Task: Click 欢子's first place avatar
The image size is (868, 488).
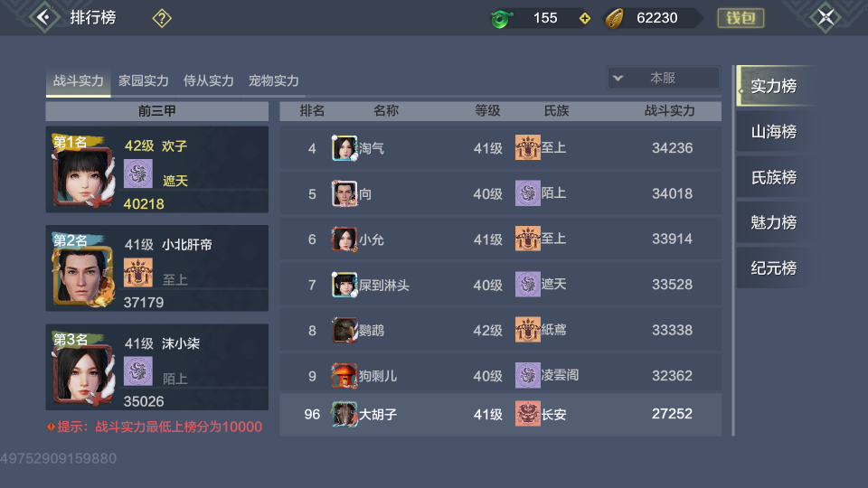Action: click(82, 175)
